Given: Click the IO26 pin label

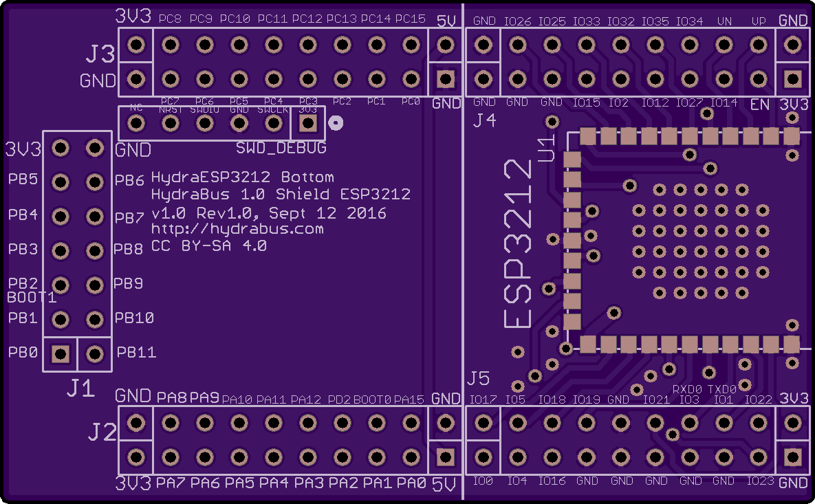Looking at the screenshot, I should point(517,21).
